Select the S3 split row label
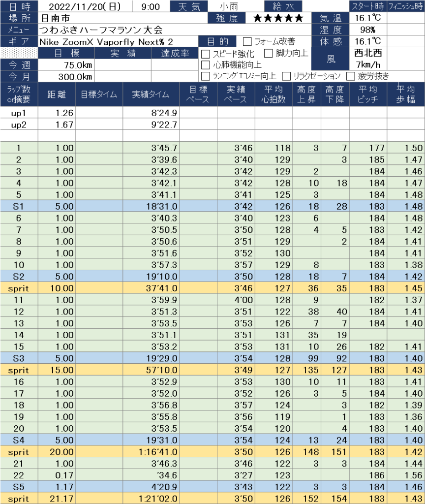Screen dimensions: 425x504 (x=19, y=359)
